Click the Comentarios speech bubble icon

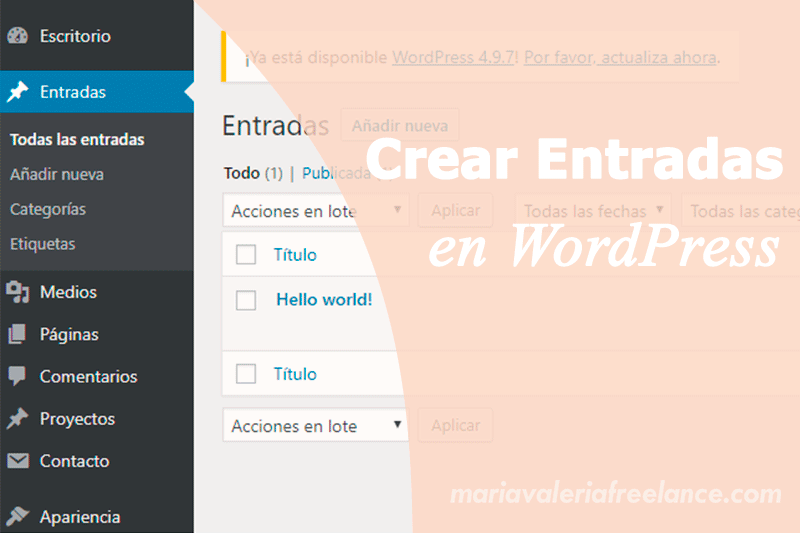[x=18, y=376]
